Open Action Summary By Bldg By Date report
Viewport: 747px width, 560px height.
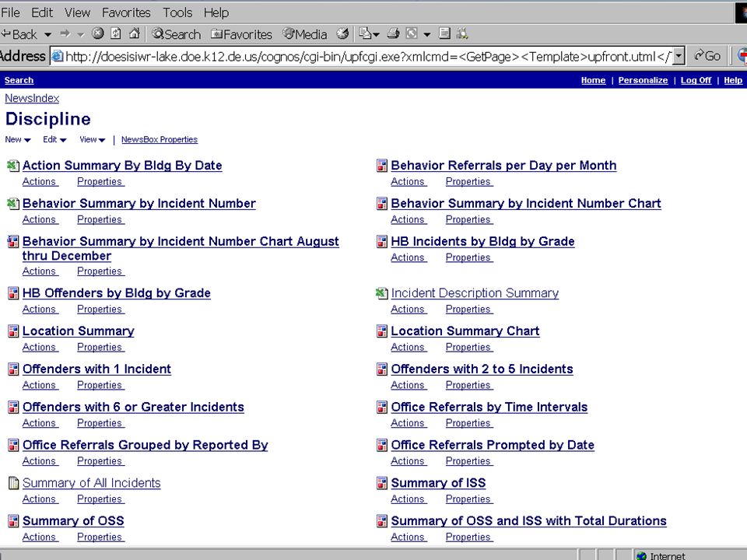click(x=122, y=165)
